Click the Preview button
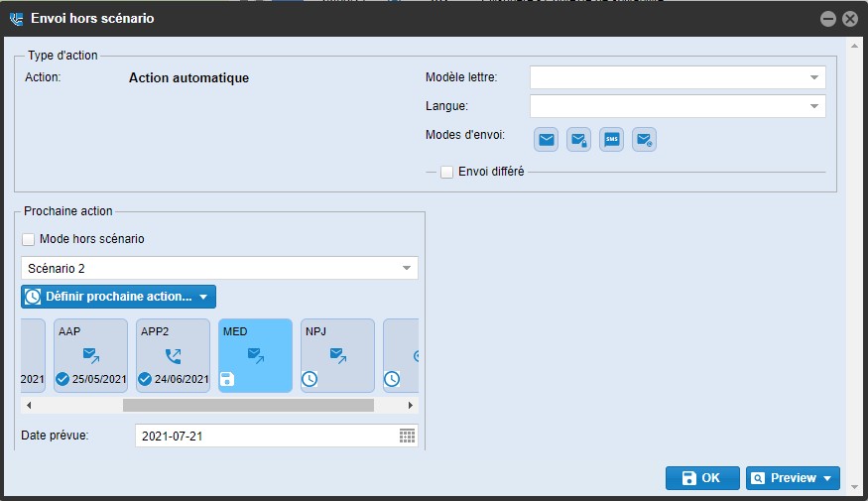Viewport: 868px width, 501px height. point(793,478)
